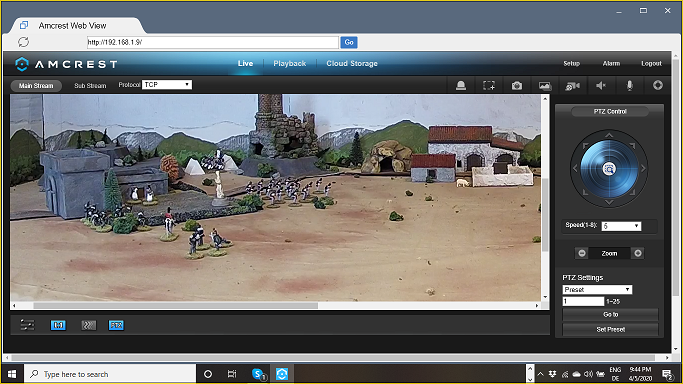Click the live camera video feed

pos(276,198)
